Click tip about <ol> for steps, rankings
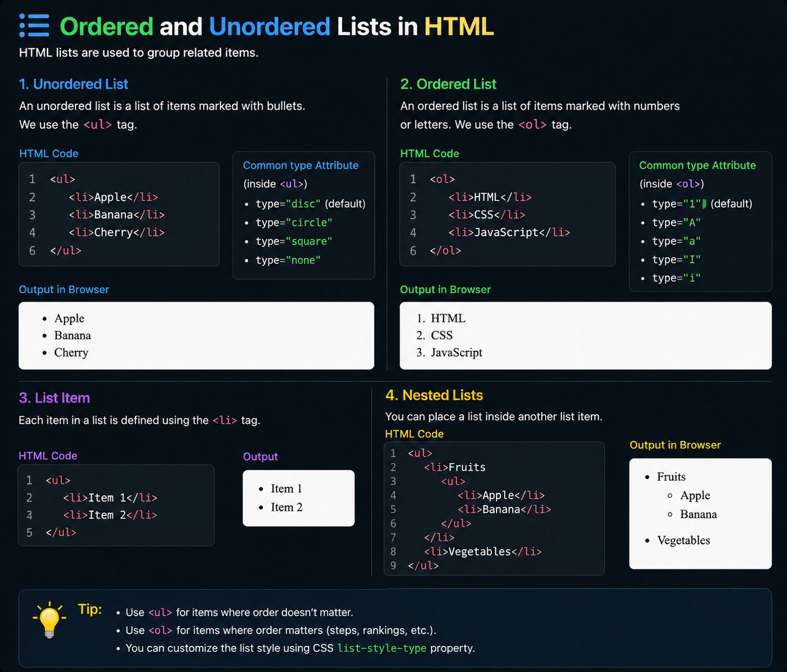This screenshot has width=787, height=672. coord(281,630)
